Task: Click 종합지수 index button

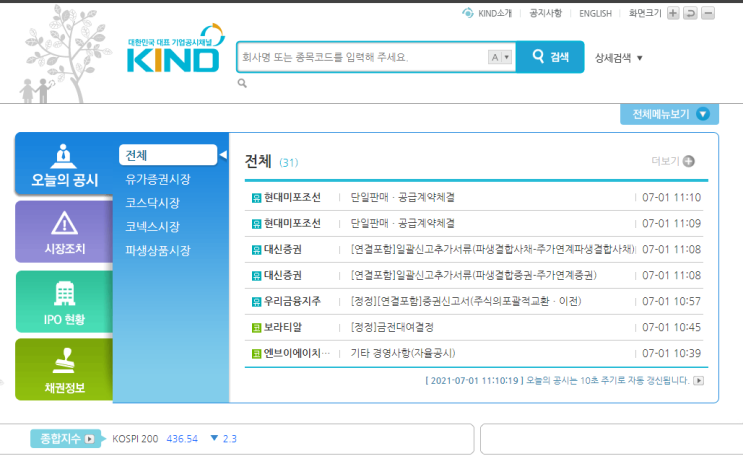Action: pyautogui.click(x=65, y=439)
